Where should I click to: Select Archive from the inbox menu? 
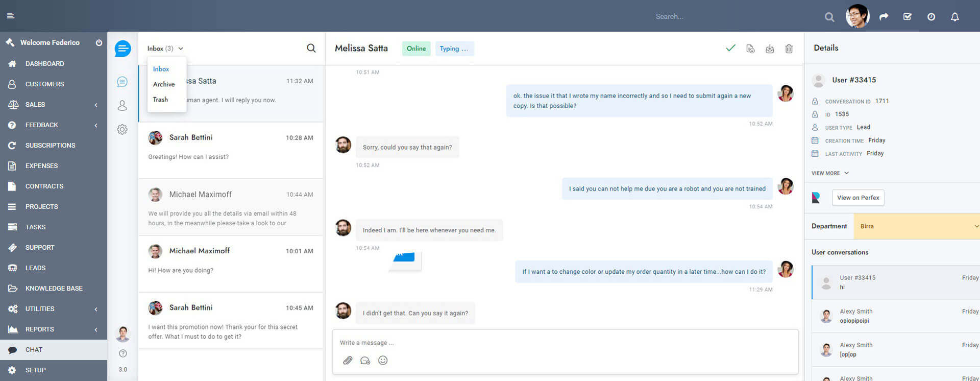click(164, 84)
